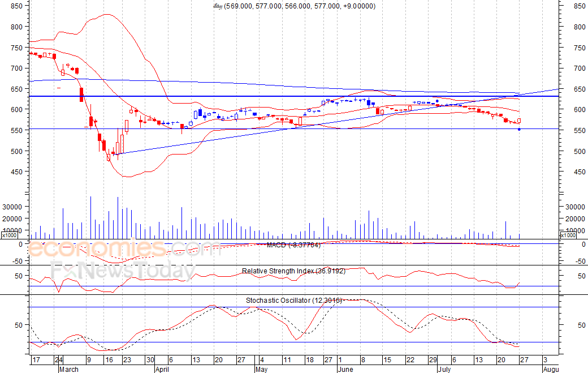
Task: Click the blue dot below the last candle
Action: coord(519,130)
